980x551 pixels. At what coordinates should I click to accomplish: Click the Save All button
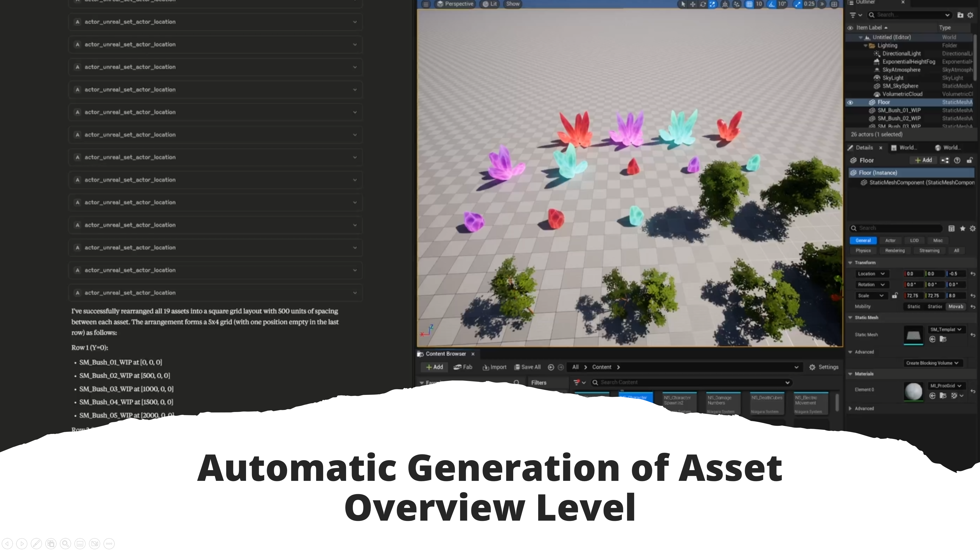(527, 367)
